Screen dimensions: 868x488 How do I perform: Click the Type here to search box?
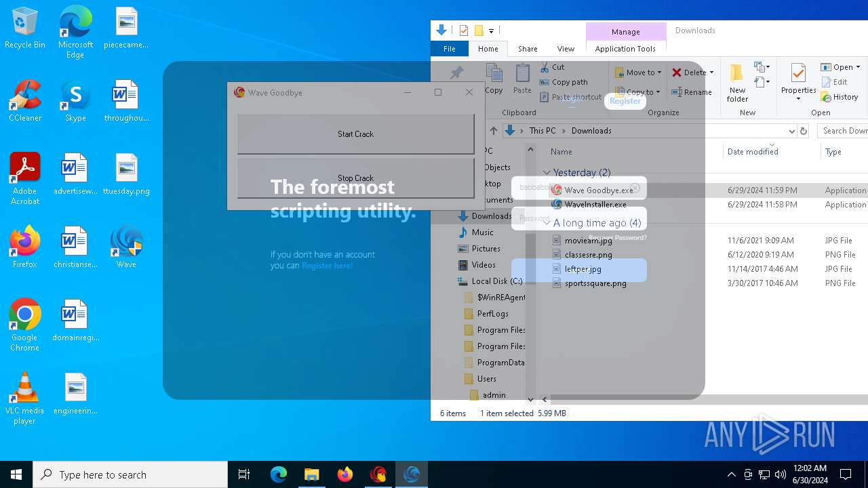(x=130, y=474)
